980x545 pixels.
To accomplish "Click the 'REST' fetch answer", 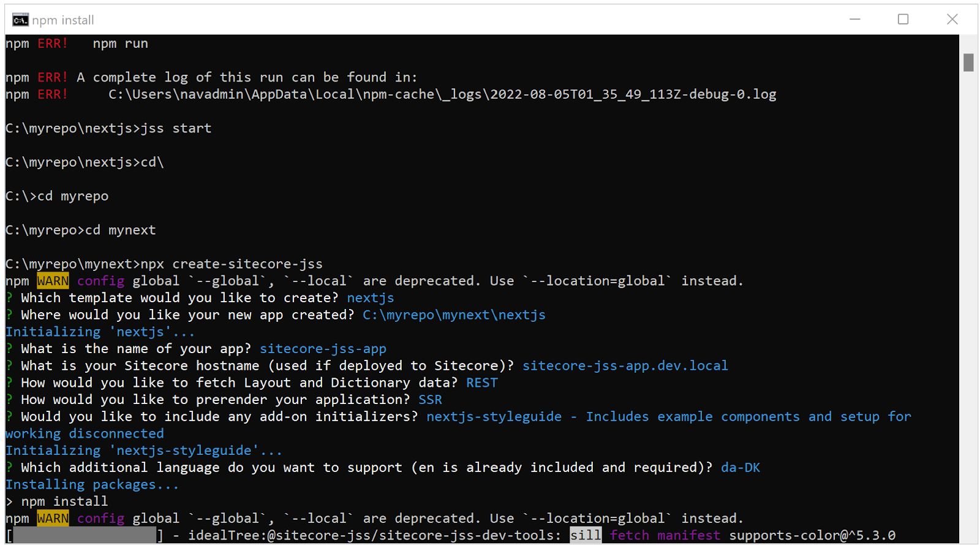I will pos(482,383).
